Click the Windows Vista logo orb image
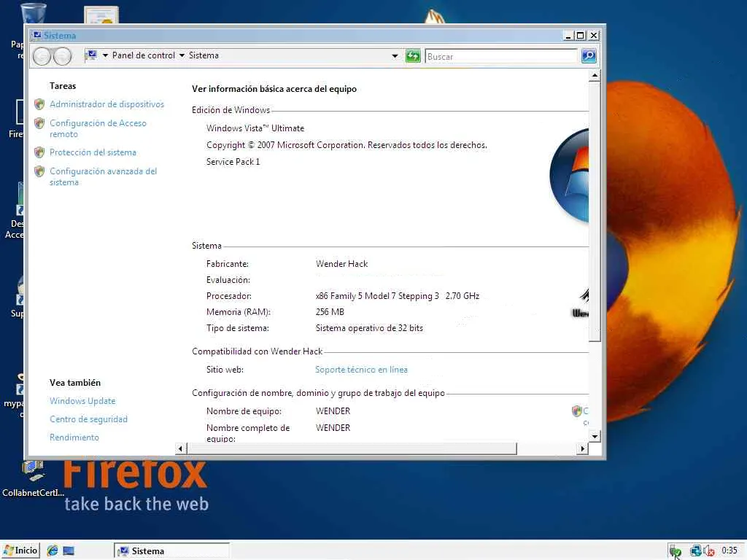Viewport: 747px width, 560px height. tap(569, 175)
